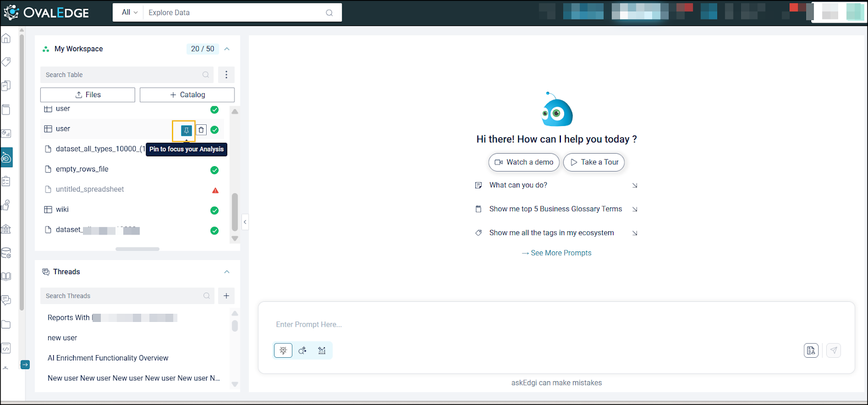This screenshot has height=405, width=868.
Task: Open the AI Enrichment Functionality Overview thread
Action: [x=108, y=358]
